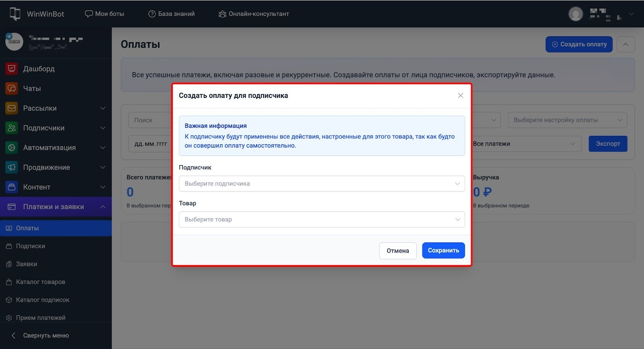Image resolution: width=644 pixels, height=349 pixels.
Task: Close the create payment dialog
Action: point(460,96)
